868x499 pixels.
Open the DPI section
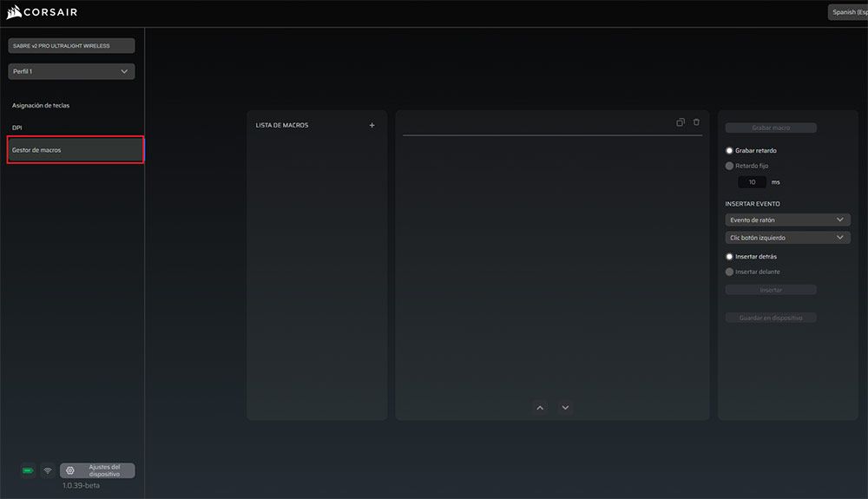click(17, 128)
